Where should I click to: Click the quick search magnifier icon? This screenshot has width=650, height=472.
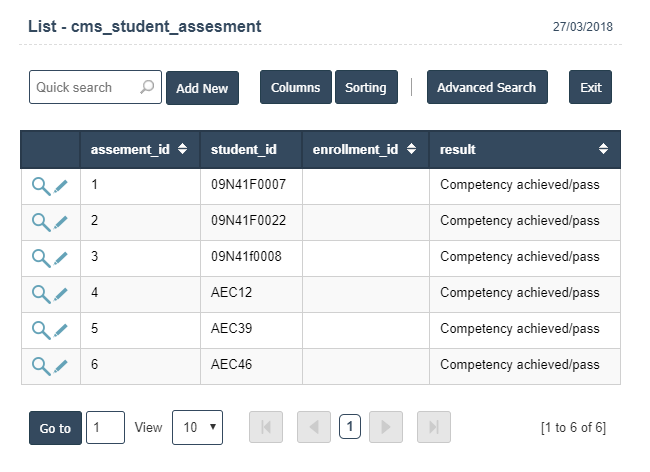[x=147, y=87]
